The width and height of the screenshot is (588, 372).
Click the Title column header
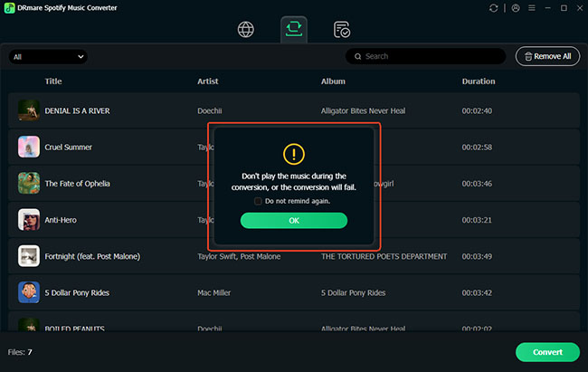[53, 81]
